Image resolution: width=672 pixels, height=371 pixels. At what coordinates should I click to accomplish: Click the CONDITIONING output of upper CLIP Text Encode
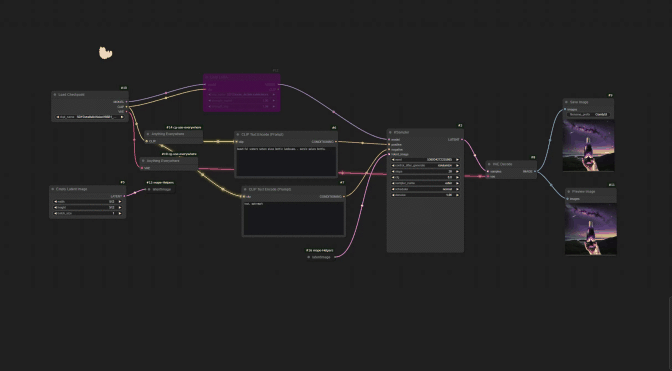(x=336, y=142)
